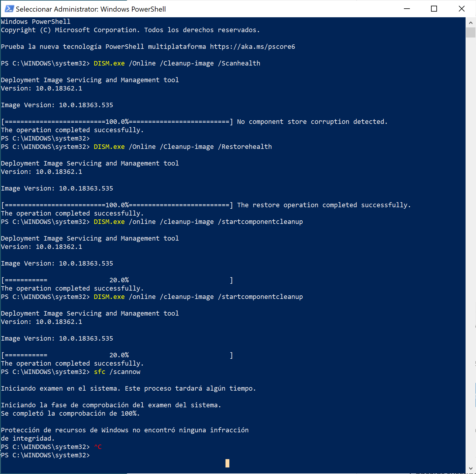Image resolution: width=476 pixels, height=474 pixels.
Task: Click 'No component store corruption detected.' text
Action: 312,122
